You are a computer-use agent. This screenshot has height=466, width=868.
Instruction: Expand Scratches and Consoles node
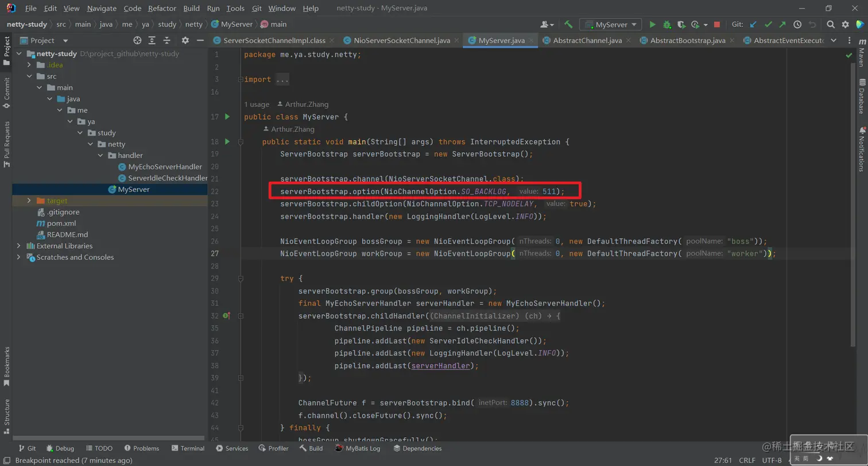click(x=18, y=257)
